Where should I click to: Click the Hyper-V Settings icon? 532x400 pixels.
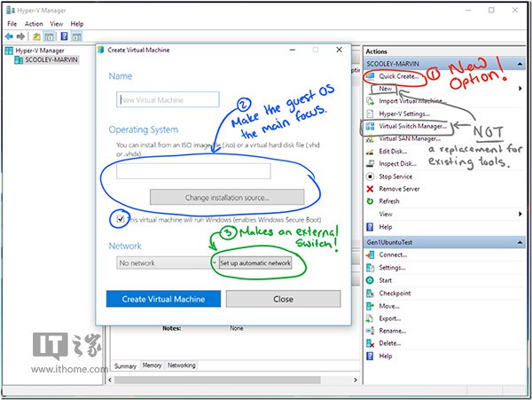[x=370, y=114]
